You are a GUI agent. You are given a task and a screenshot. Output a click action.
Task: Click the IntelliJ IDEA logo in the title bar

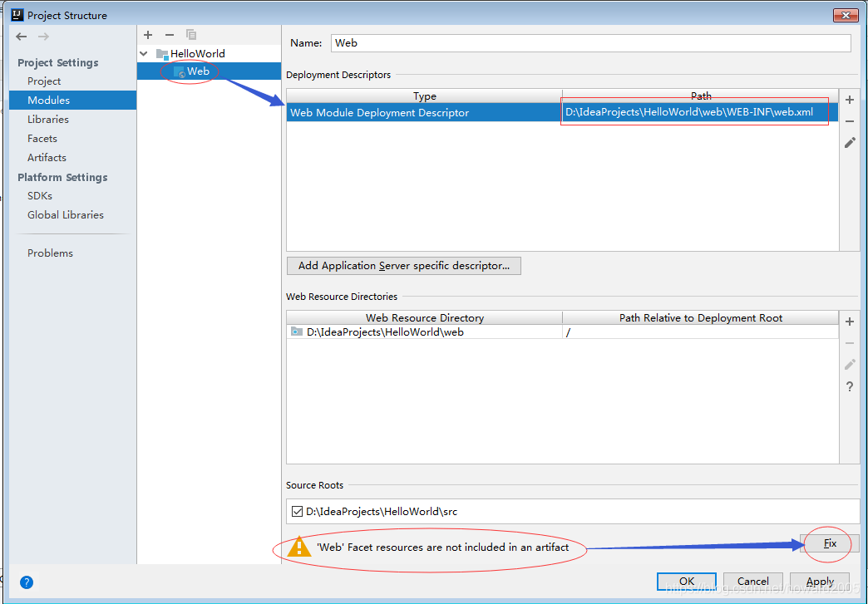(17, 15)
